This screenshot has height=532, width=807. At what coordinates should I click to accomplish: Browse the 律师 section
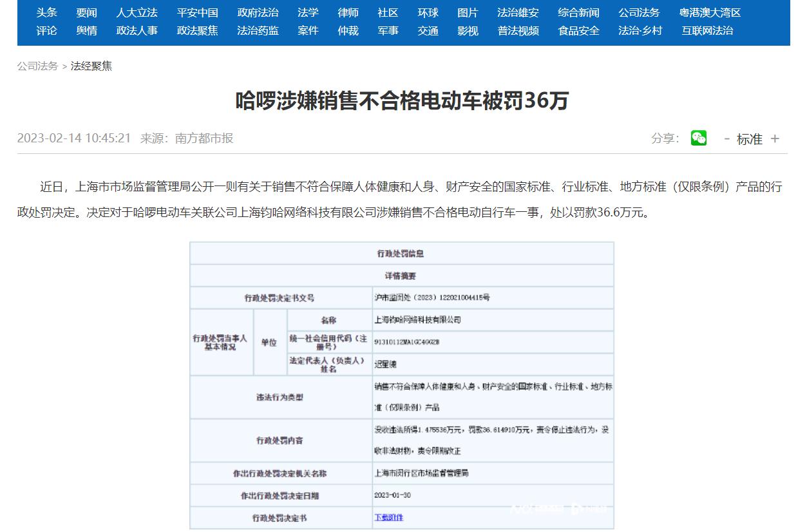[x=348, y=12]
